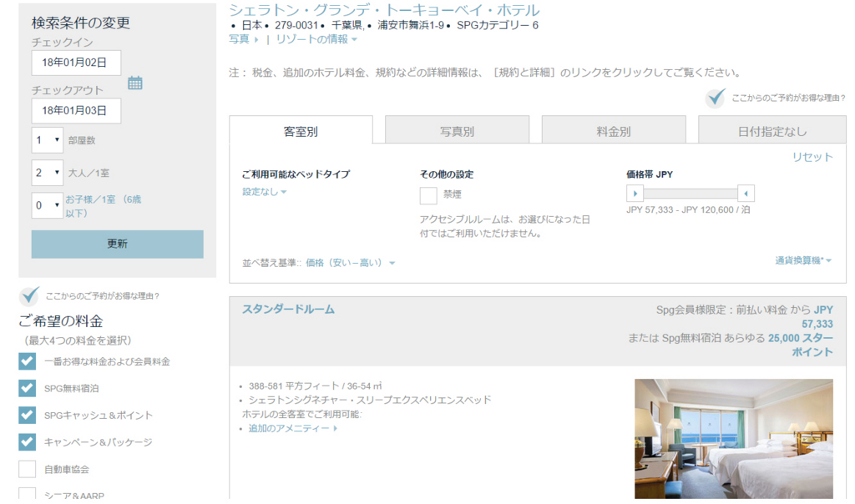Image resolution: width=855 pixels, height=504 pixels.
Task: Open the 大人/1室 adults dropdown
Action: (x=48, y=173)
